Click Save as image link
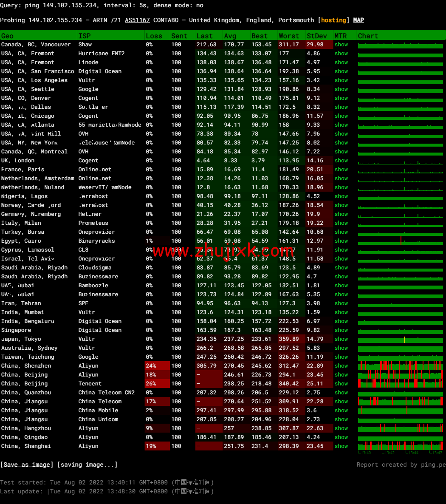This screenshot has width=446, height=504. click(27, 464)
